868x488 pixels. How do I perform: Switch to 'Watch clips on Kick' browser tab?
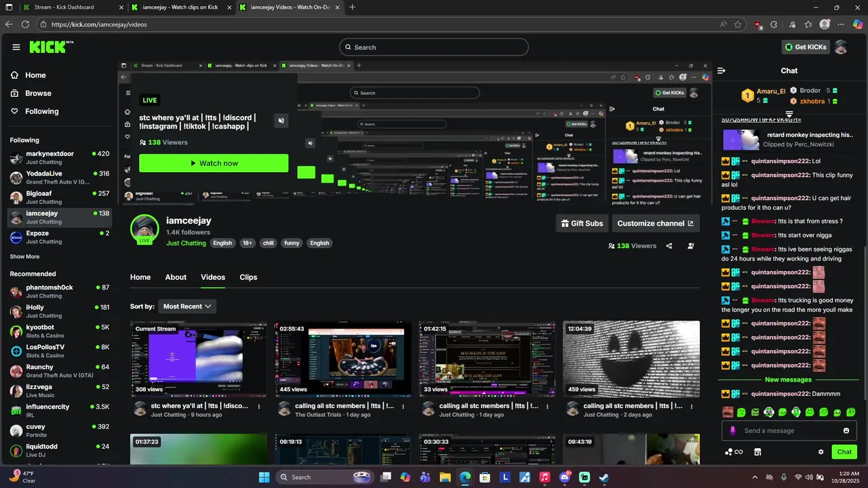[x=182, y=7]
